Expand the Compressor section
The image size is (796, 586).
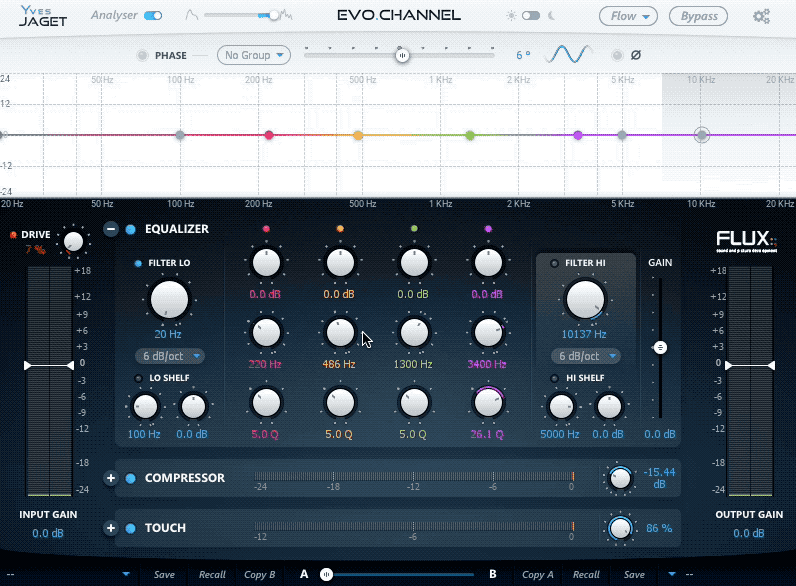point(111,478)
